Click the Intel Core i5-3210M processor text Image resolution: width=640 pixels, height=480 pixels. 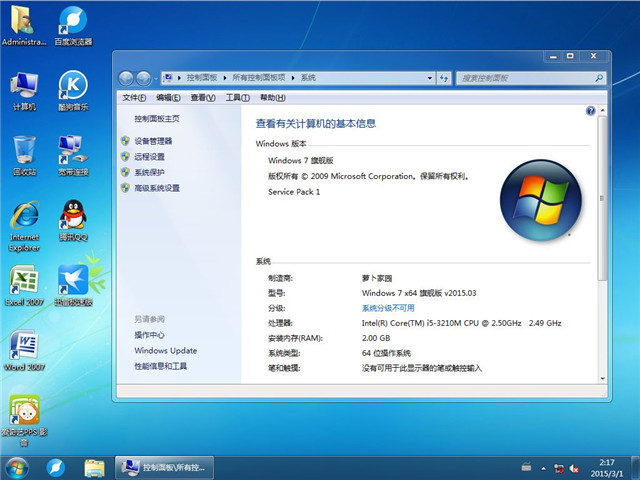point(461,323)
